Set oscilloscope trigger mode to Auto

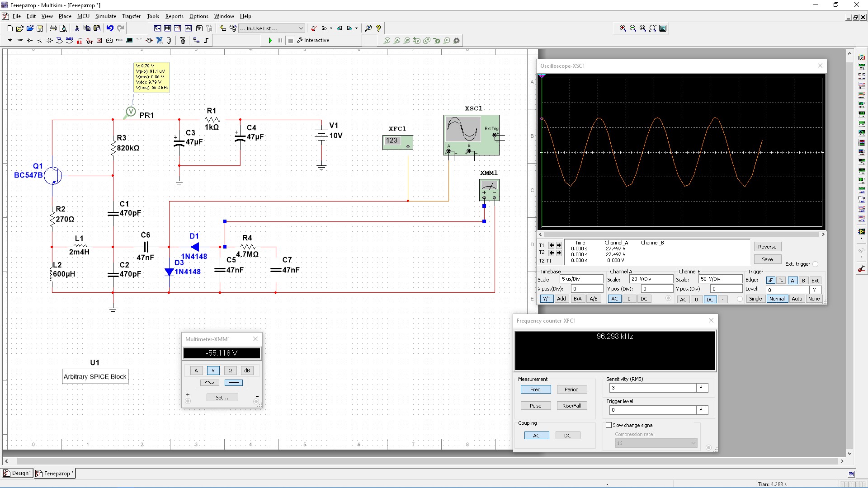tap(797, 299)
